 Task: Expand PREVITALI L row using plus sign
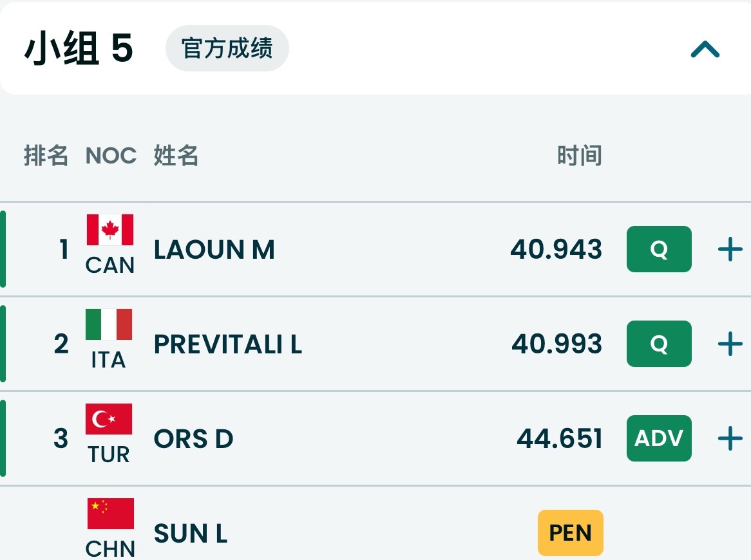tap(730, 344)
